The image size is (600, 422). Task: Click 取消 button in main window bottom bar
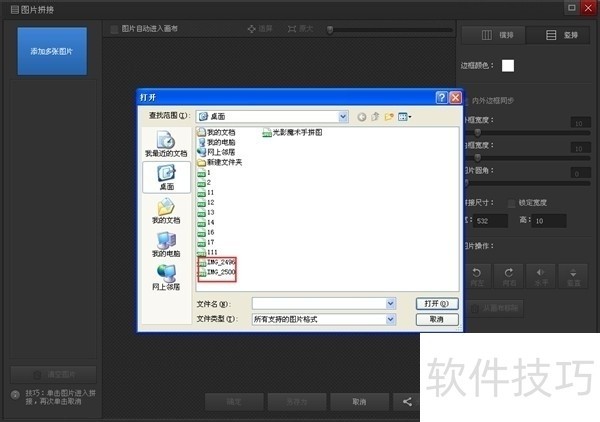pyautogui.click(x=359, y=401)
